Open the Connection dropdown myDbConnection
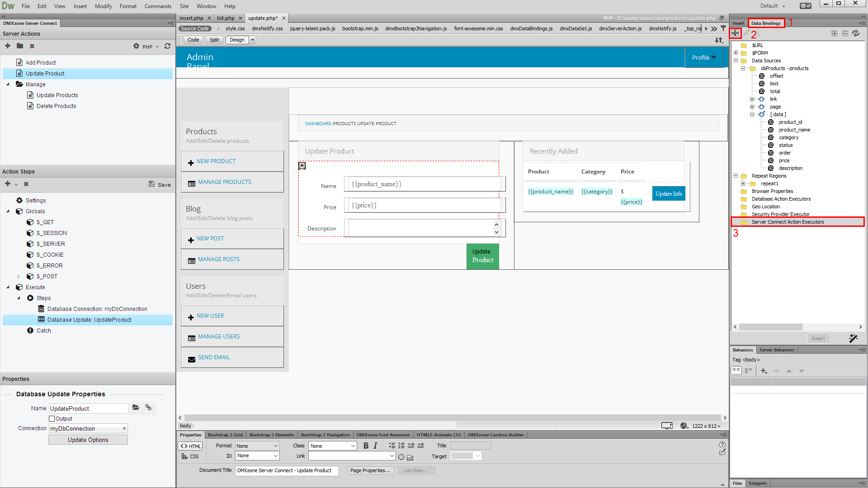Screen dimensions: 868x488 pyautogui.click(x=88, y=428)
